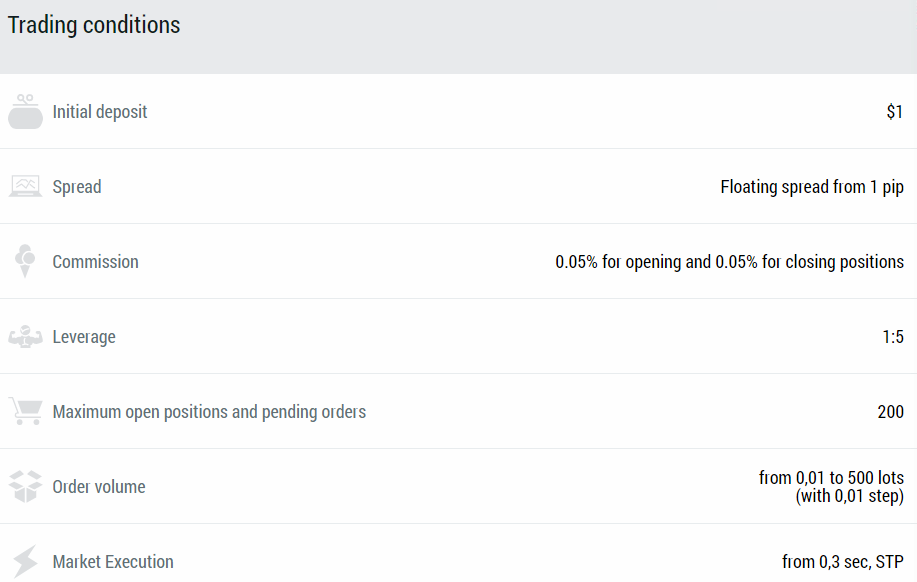The height and width of the screenshot is (582, 917).
Task: Click the 1:5 leverage value
Action: coord(893,337)
